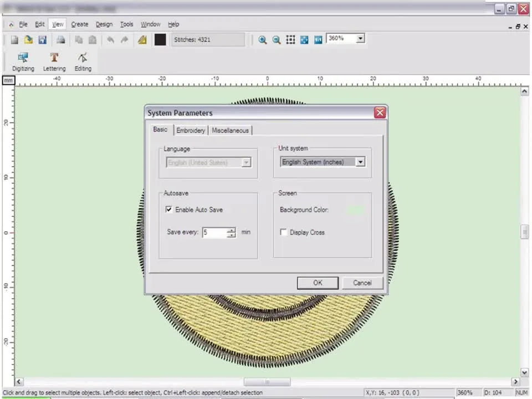Click the Redo arrow icon
The image size is (532, 399).
point(125,40)
